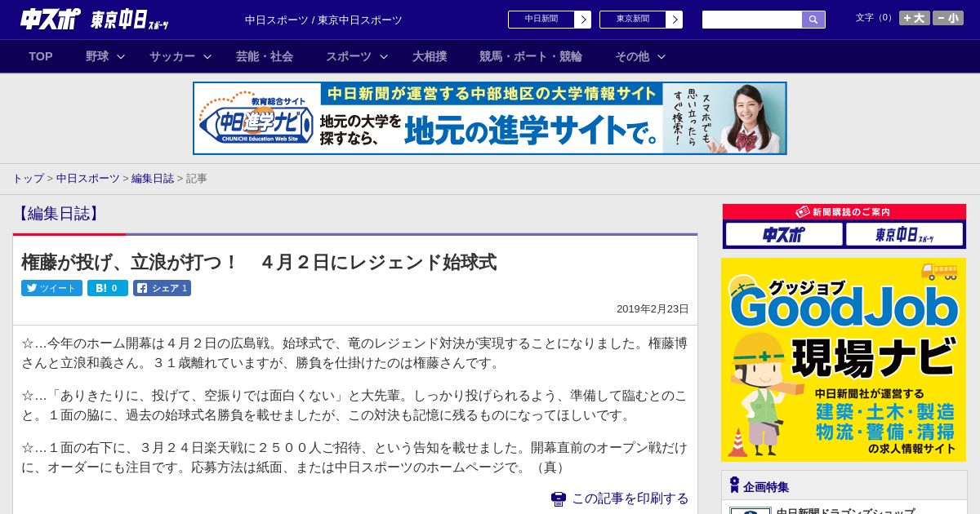This screenshot has width=980, height=514.
Task: Decrease text size with −小 button
Action: click(948, 18)
